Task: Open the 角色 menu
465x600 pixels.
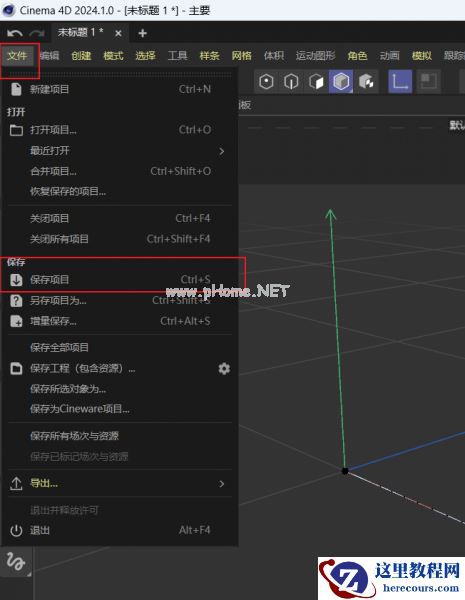Action: click(x=357, y=56)
